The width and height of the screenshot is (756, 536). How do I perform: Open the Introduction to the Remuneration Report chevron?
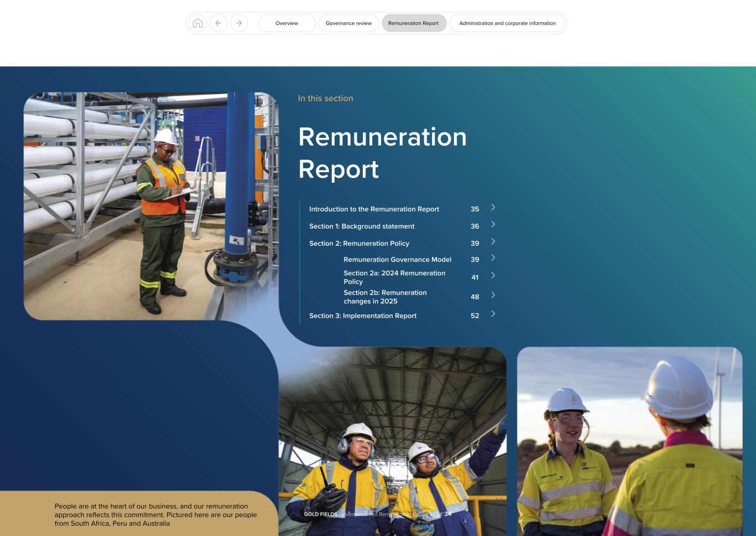click(x=493, y=208)
